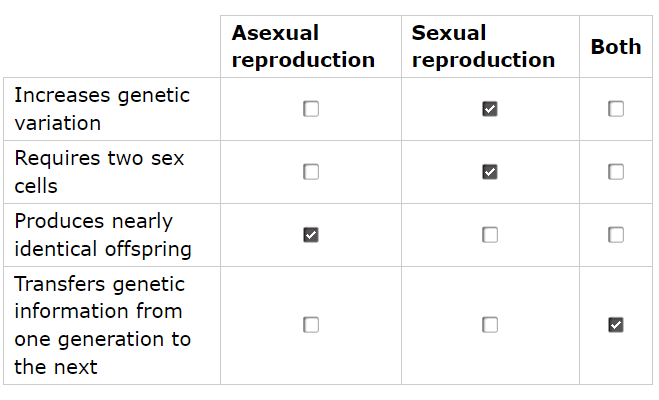Viewport: 659px width, 400px height.
Task: Disable Both checkbox for Transfers genetic information
Action: pos(616,325)
